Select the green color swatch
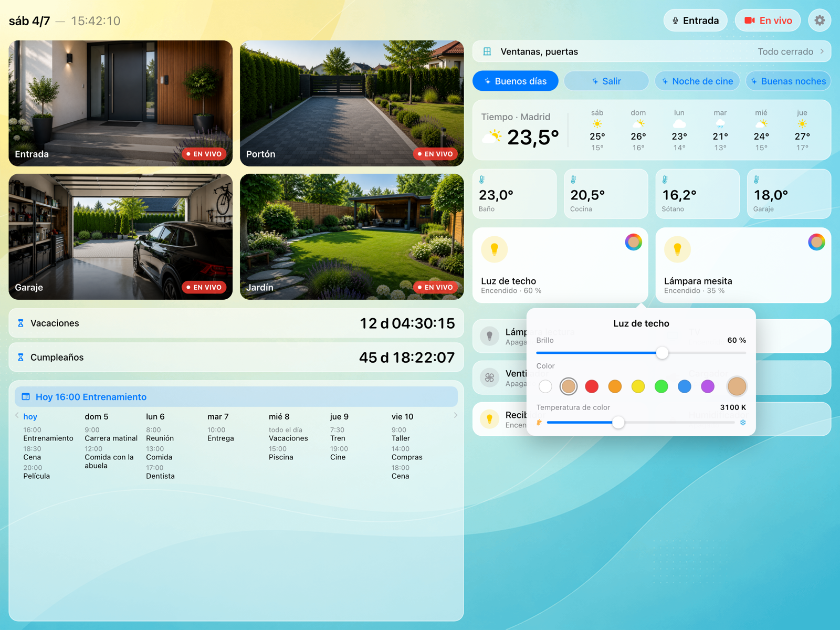The image size is (840, 630). click(x=661, y=386)
